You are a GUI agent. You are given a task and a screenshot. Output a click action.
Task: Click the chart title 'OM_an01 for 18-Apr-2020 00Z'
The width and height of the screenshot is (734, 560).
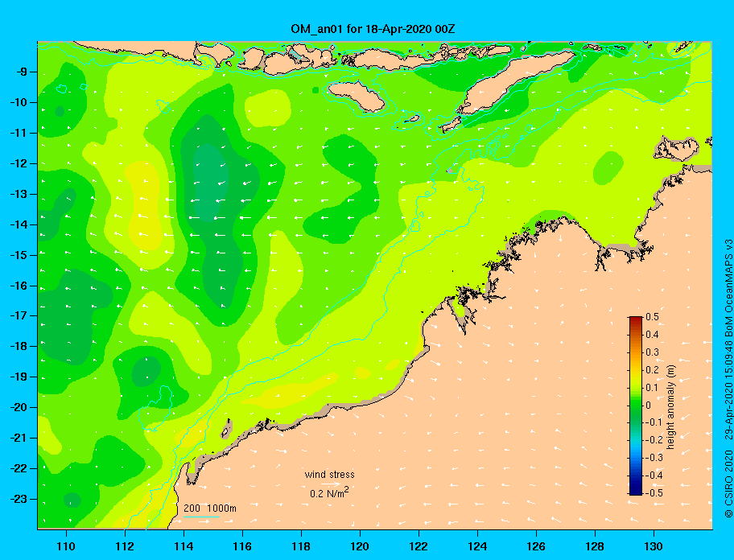click(x=373, y=29)
